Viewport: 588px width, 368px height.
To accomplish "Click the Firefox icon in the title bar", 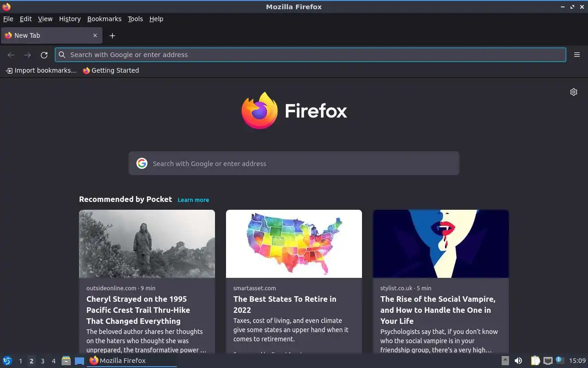I will click(6, 6).
